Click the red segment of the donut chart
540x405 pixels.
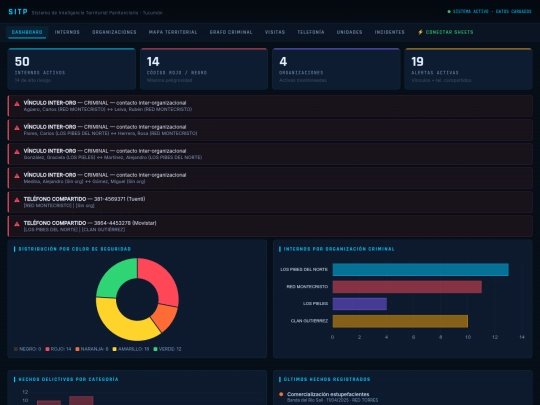click(162, 280)
